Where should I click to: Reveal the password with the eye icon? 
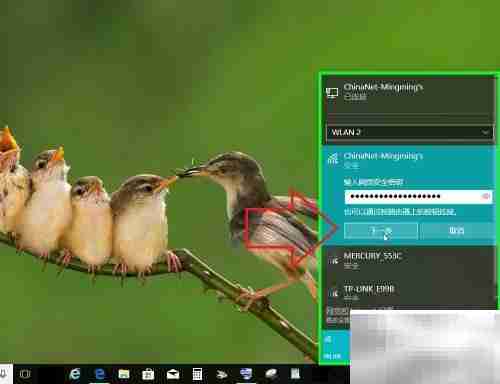click(x=486, y=196)
